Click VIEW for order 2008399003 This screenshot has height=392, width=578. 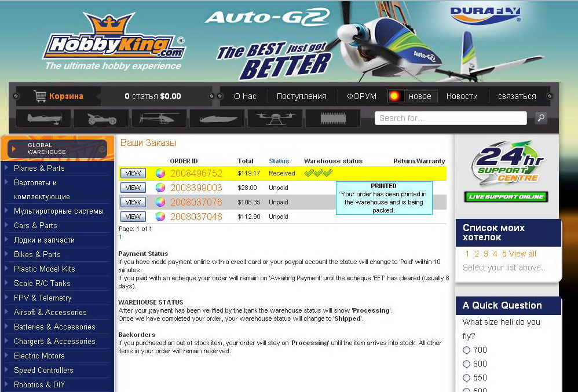[x=133, y=188]
